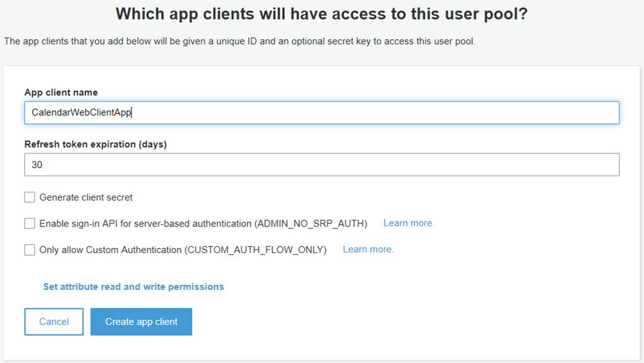Cancel the app client creation
This screenshot has width=644, height=363.
[x=54, y=321]
